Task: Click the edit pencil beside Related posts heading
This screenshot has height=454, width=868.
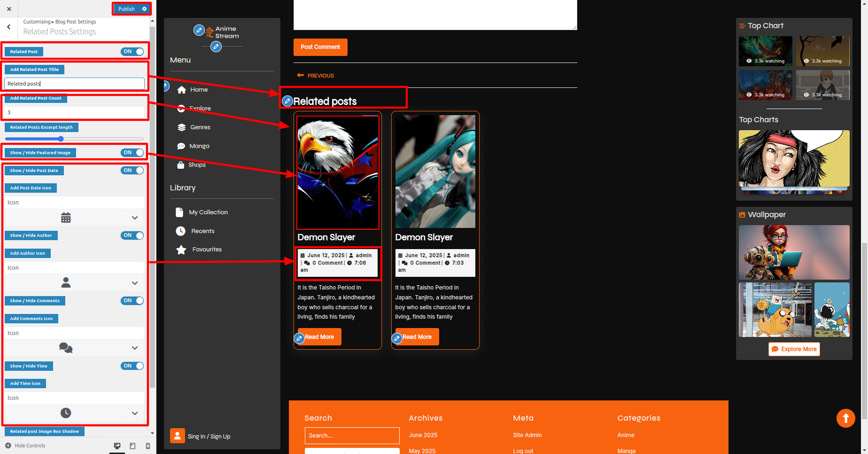Action: click(287, 101)
